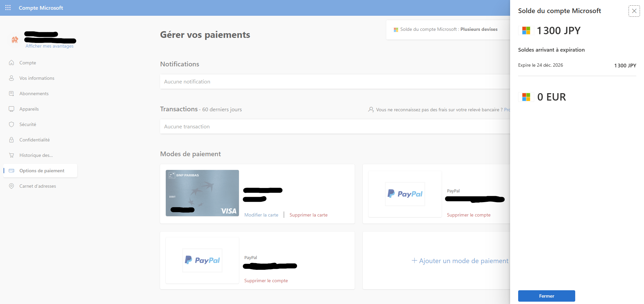Click the Fermer button
This screenshot has width=644, height=304.
(546, 296)
